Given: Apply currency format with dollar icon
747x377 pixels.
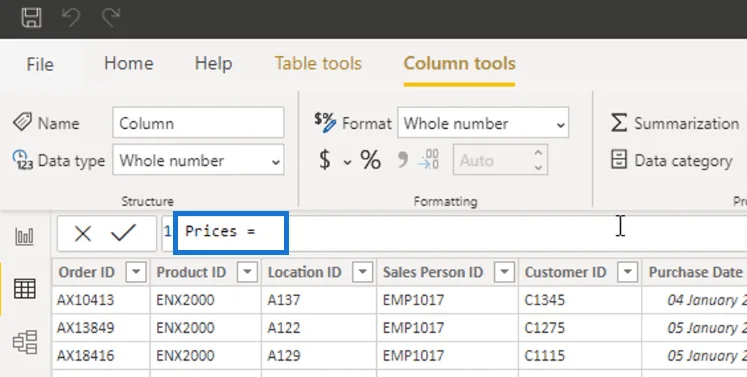Looking at the screenshot, I should (324, 160).
